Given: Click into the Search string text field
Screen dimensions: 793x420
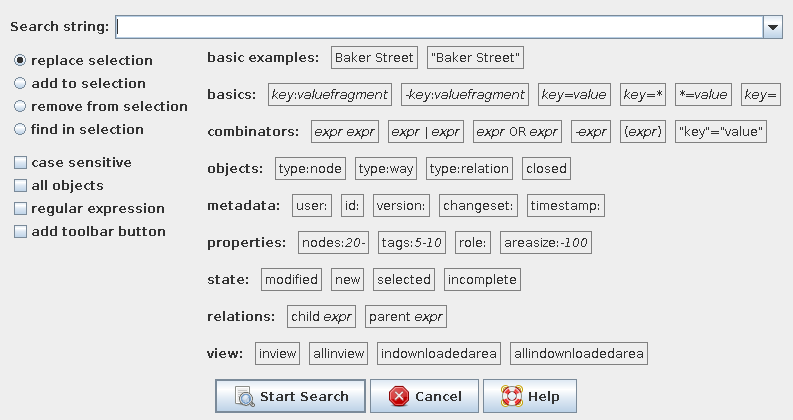Looking at the screenshot, I should click(438, 27).
